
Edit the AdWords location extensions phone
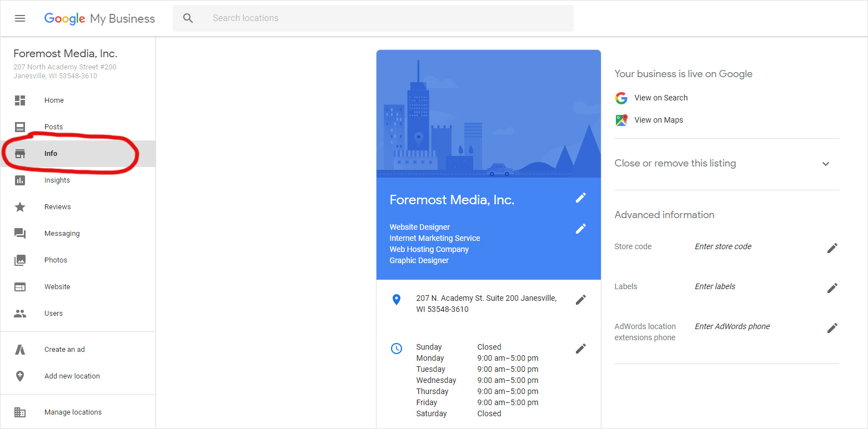coord(832,327)
